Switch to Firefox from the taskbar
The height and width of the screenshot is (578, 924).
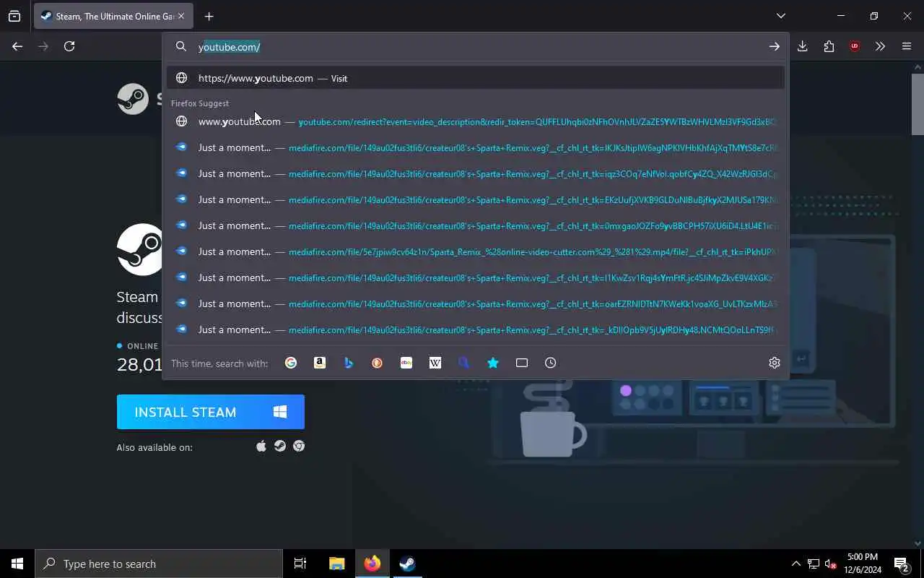click(x=372, y=564)
